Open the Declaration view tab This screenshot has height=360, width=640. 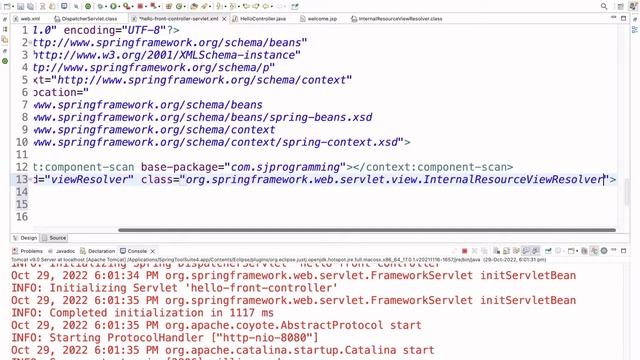coord(98,251)
